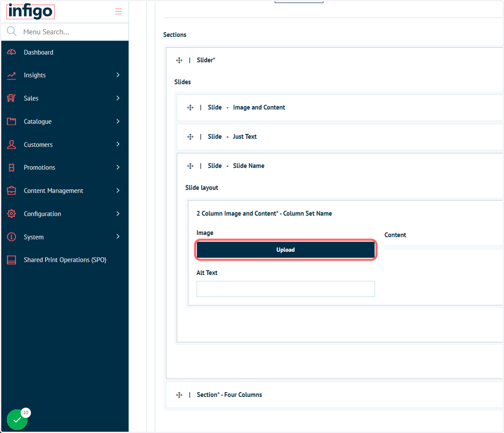Click the Configuration gear icon
Viewport: 504px width, 433px height.
coord(12,214)
